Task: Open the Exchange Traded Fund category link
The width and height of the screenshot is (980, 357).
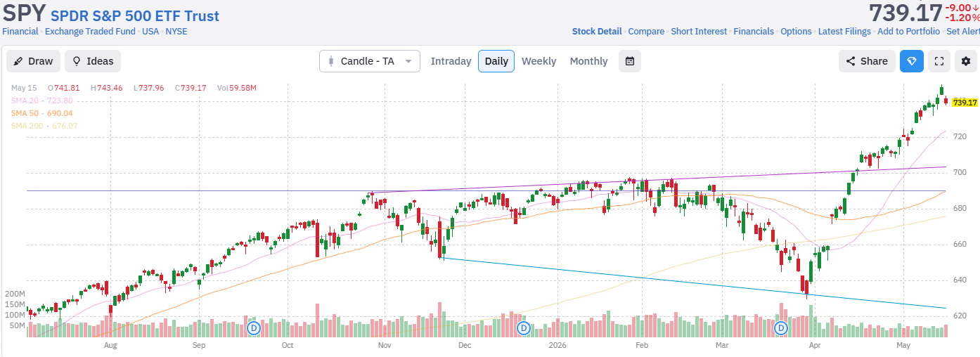Action: tap(90, 32)
